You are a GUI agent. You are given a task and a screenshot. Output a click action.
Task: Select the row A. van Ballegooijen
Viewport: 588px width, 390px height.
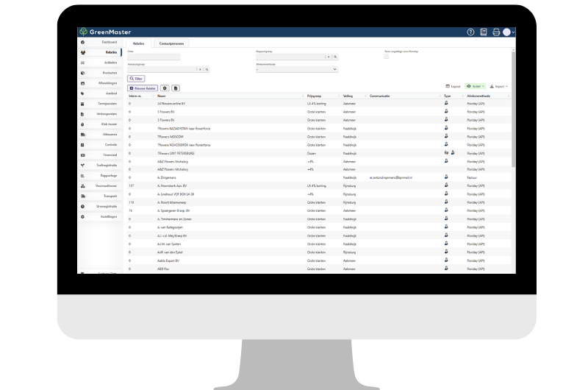tap(319, 227)
